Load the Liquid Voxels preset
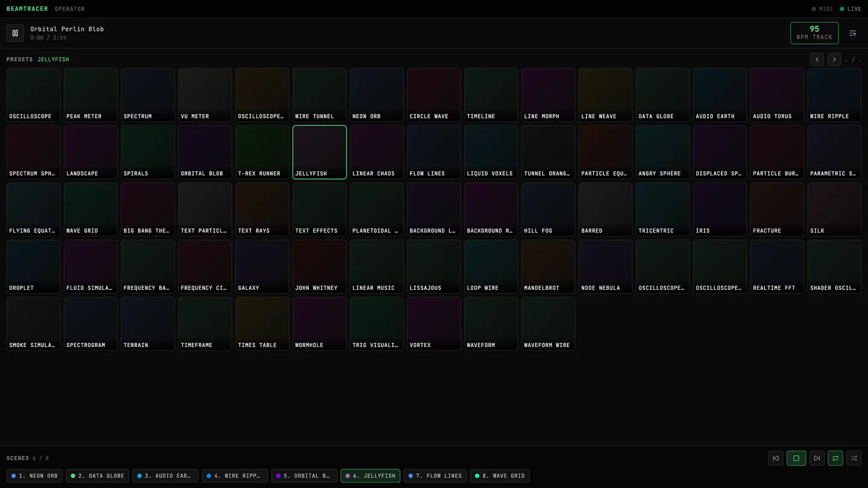The image size is (868, 488). click(491, 152)
